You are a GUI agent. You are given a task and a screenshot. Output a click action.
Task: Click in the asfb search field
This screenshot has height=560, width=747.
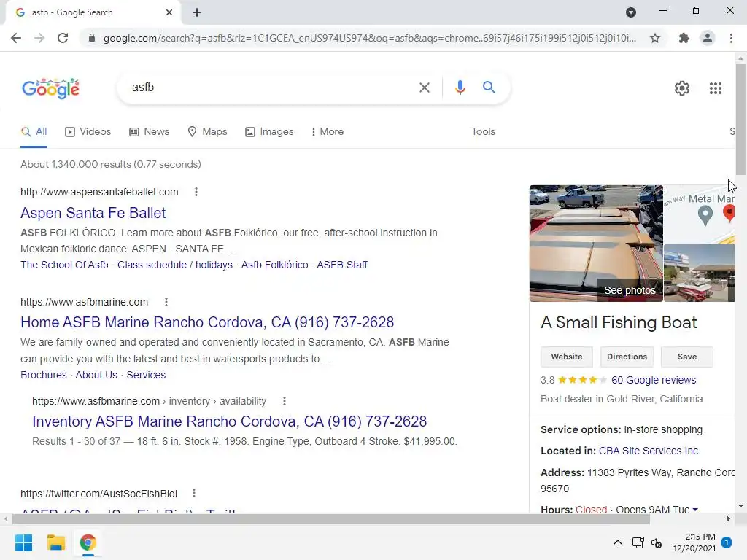pos(271,87)
